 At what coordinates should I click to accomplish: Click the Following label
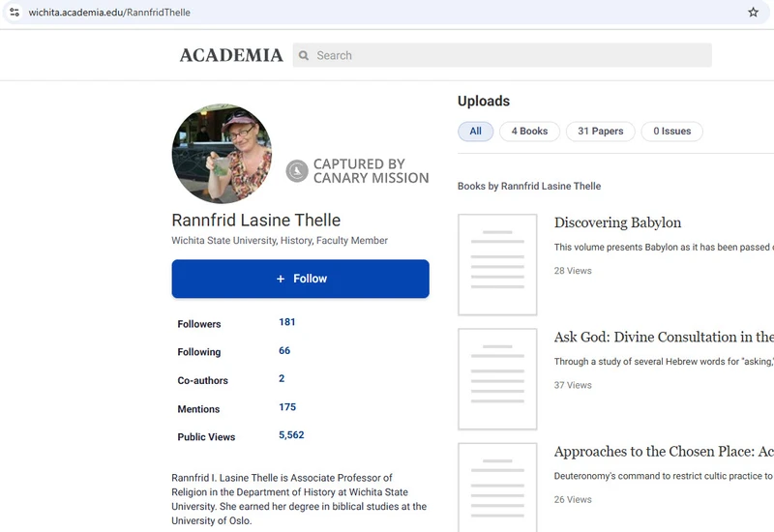coord(199,352)
